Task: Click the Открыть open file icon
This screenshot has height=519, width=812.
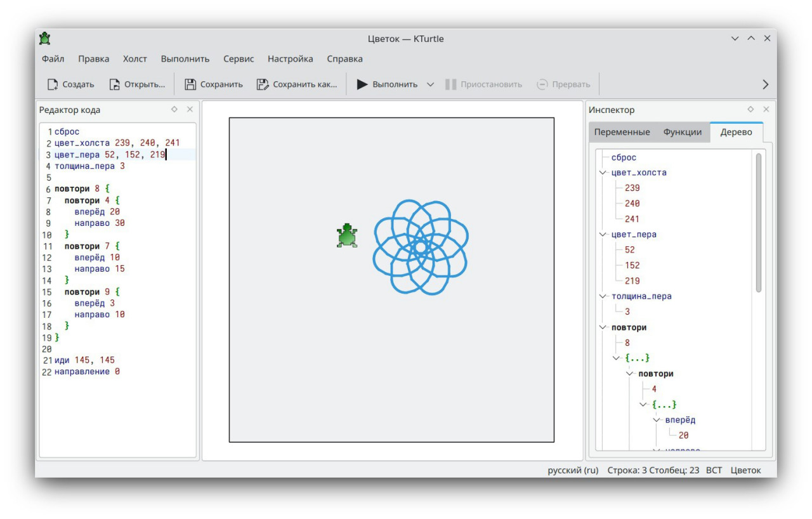Action: click(115, 84)
